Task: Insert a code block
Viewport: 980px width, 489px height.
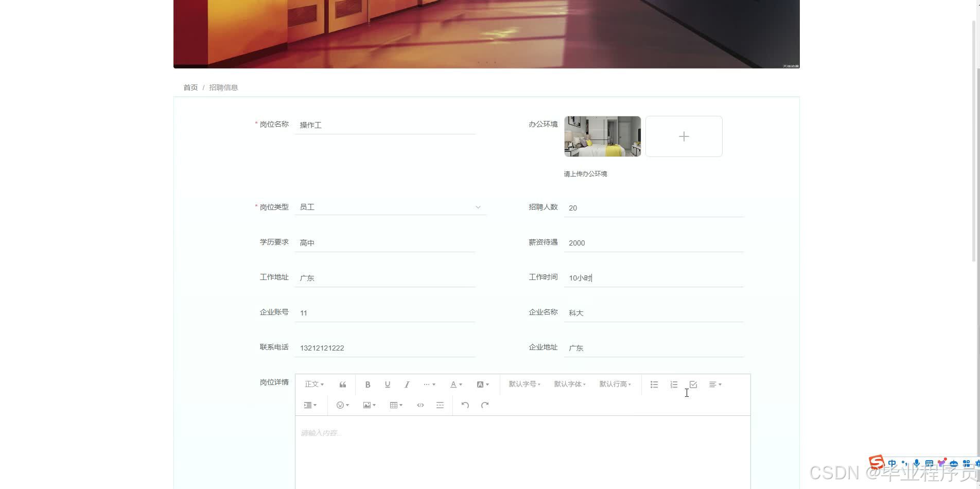Action: [x=421, y=405]
